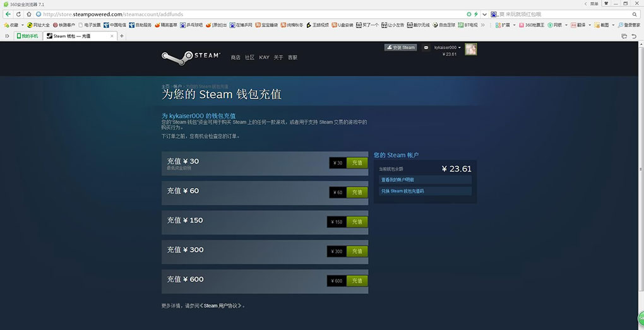644x330 pixels.
Task: Click 充值 button for ¥150
Action: tap(357, 222)
